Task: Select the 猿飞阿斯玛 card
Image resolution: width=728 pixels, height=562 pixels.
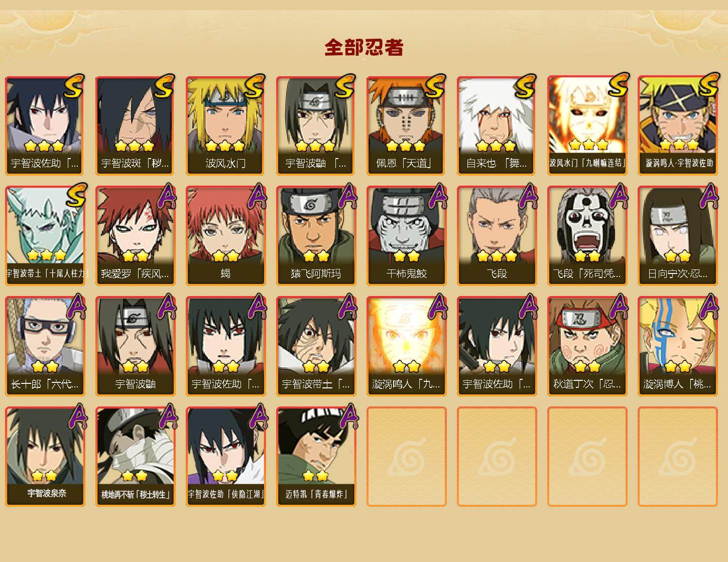Action: [x=316, y=236]
